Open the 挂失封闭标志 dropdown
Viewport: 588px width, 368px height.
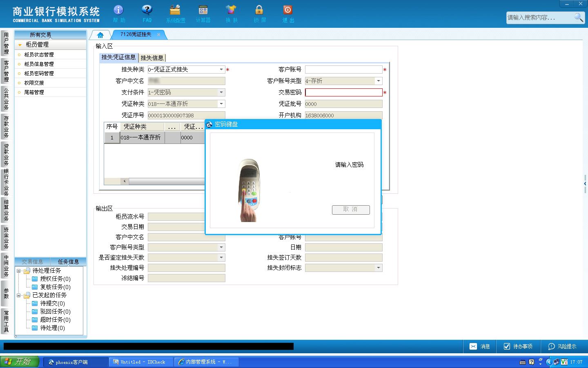(x=379, y=268)
